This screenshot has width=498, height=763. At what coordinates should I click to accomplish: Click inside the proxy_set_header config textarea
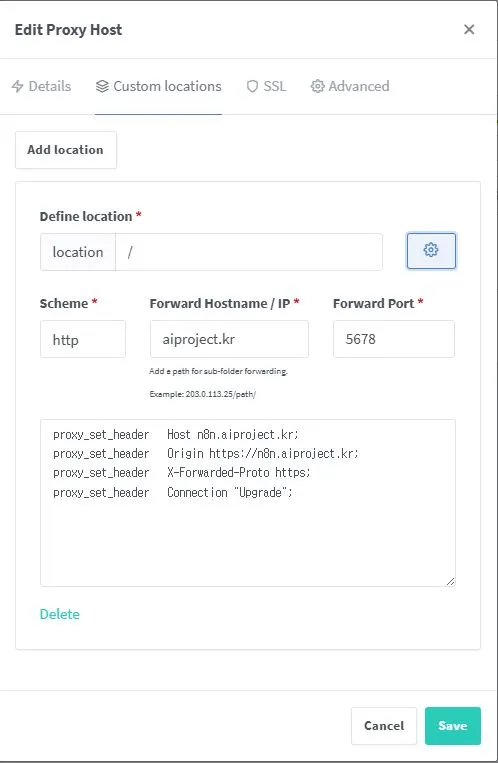248,503
